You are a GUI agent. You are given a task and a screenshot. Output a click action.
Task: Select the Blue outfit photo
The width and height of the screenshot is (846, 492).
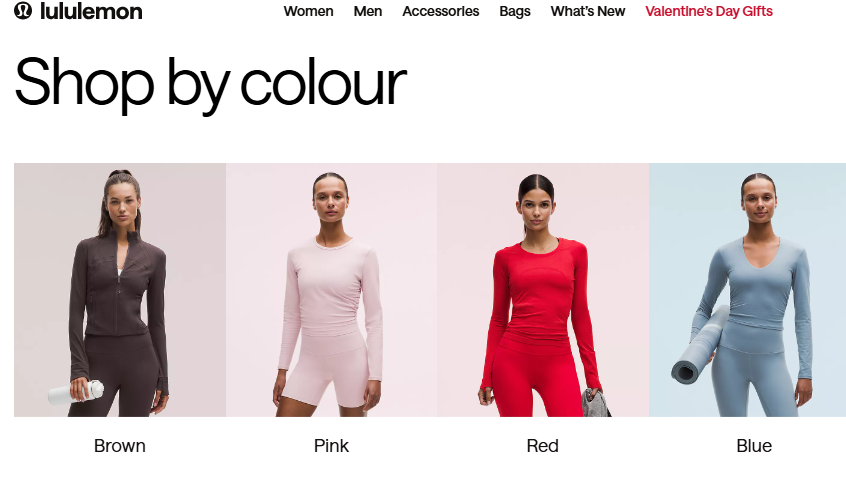coord(747,290)
